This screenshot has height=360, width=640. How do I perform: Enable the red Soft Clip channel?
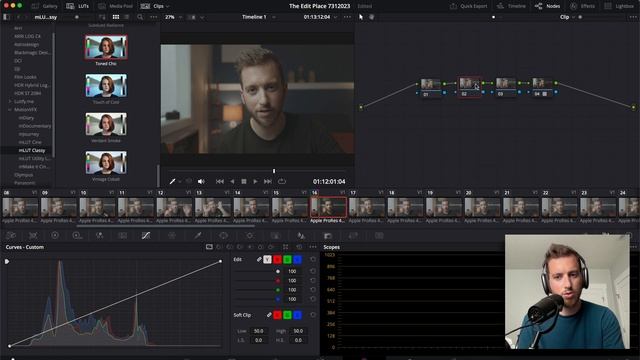278,315
